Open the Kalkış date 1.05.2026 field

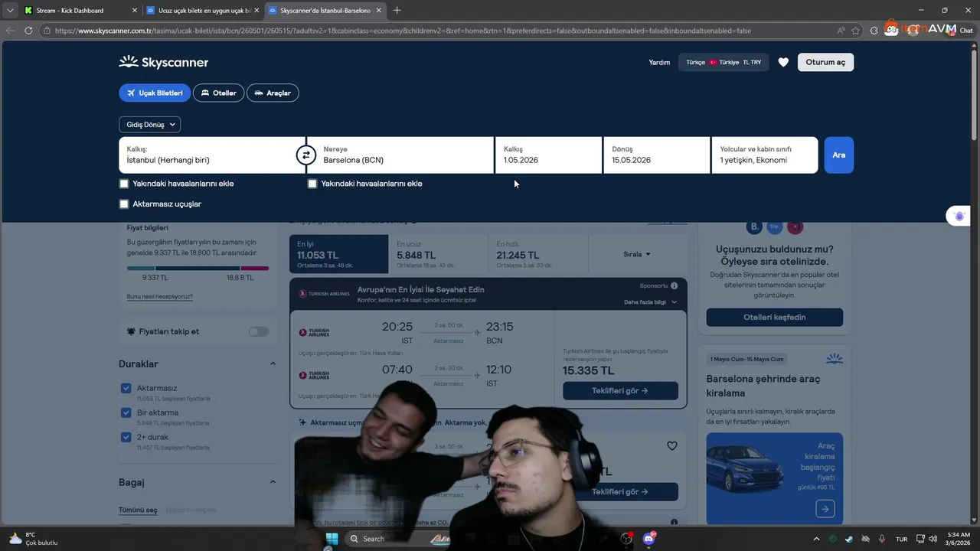coord(549,155)
